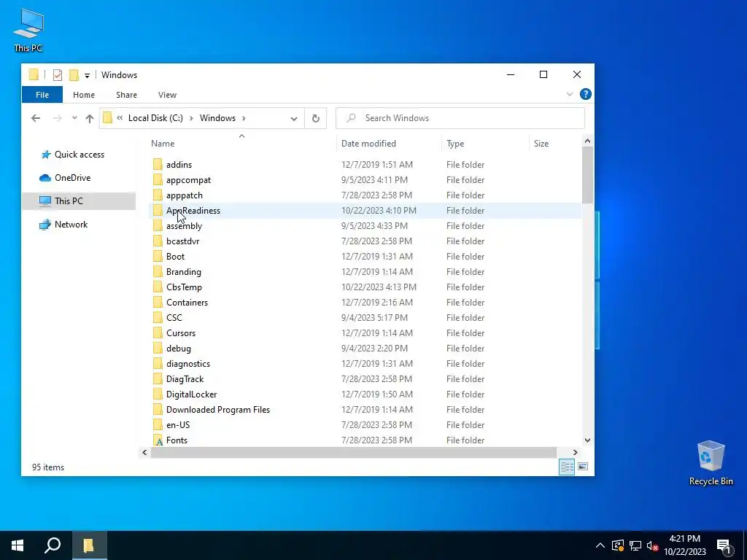Viewport: 747px width, 560px height.
Task: Open the address bar history dropdown
Action: [294, 119]
